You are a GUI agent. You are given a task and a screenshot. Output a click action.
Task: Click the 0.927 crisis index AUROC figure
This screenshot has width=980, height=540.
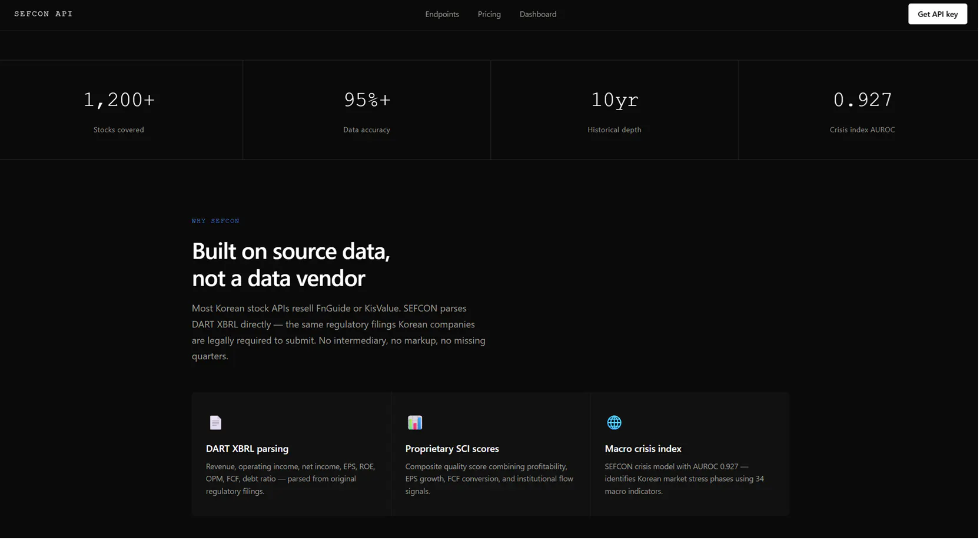(864, 100)
